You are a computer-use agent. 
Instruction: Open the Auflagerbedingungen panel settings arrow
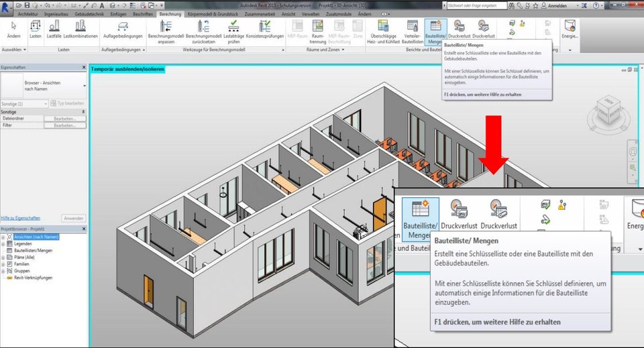coord(144,50)
